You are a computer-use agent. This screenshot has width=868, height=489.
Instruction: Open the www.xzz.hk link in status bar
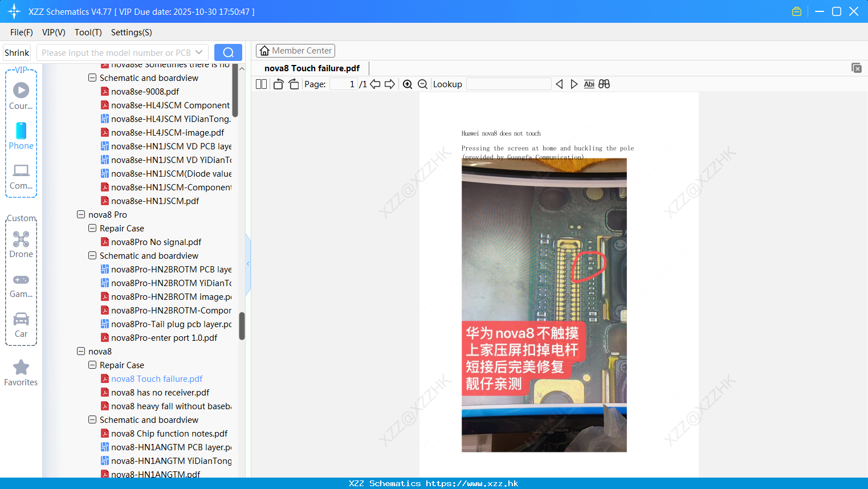(x=472, y=483)
